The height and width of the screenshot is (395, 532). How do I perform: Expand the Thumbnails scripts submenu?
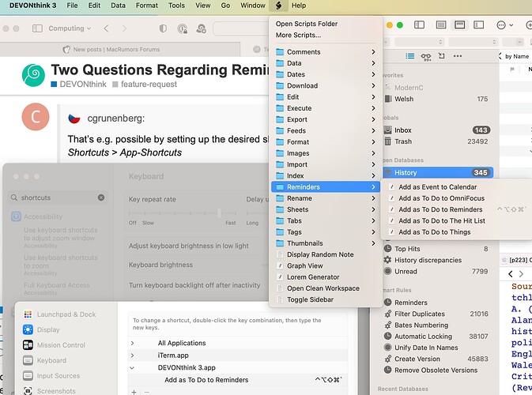tap(326, 243)
